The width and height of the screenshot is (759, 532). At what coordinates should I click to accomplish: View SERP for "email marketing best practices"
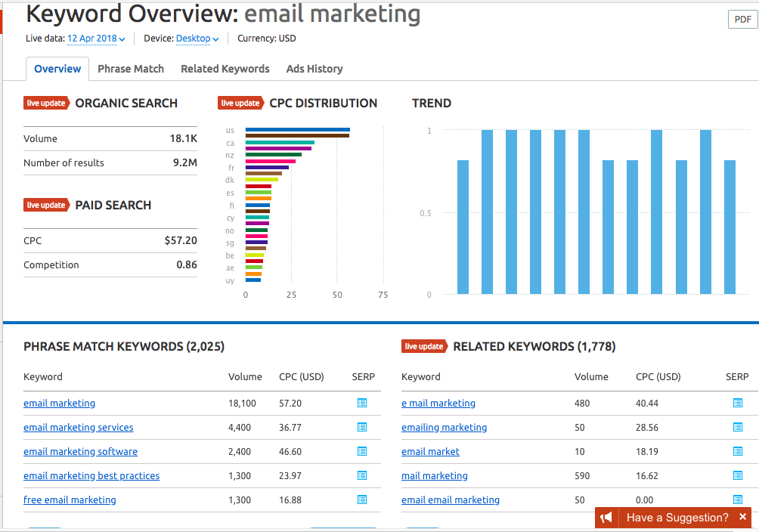[361, 475]
